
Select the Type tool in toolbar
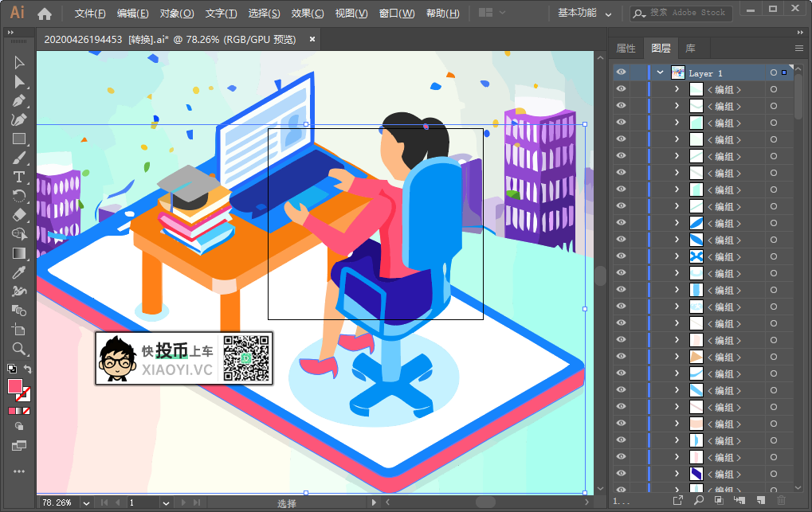[19, 177]
